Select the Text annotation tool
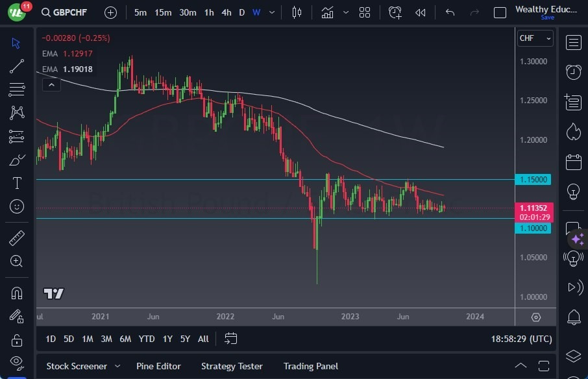 (x=16, y=184)
